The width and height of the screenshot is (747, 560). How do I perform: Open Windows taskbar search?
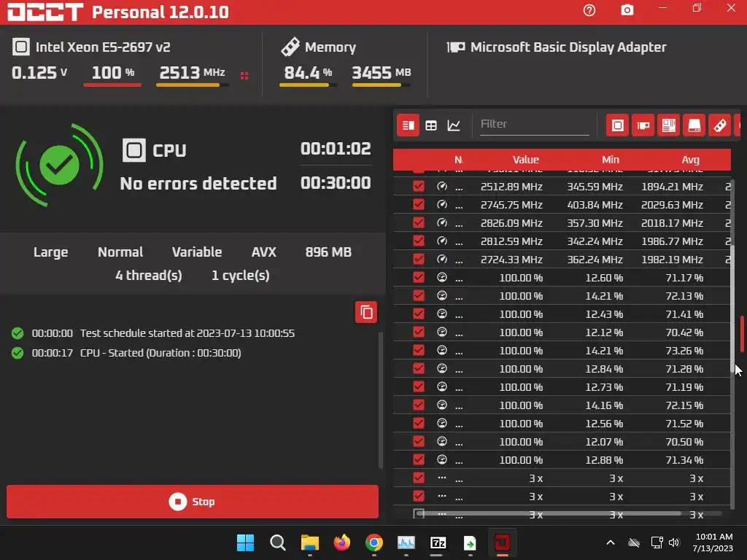click(278, 542)
